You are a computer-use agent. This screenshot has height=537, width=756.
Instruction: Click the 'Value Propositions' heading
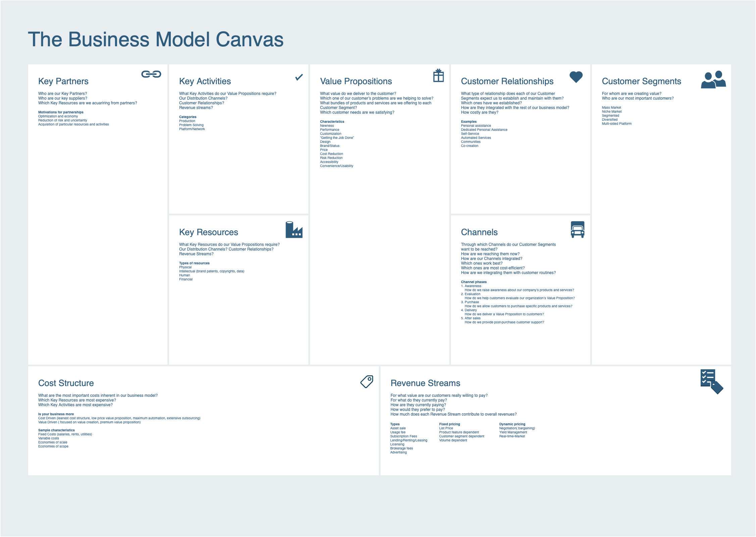click(x=356, y=81)
